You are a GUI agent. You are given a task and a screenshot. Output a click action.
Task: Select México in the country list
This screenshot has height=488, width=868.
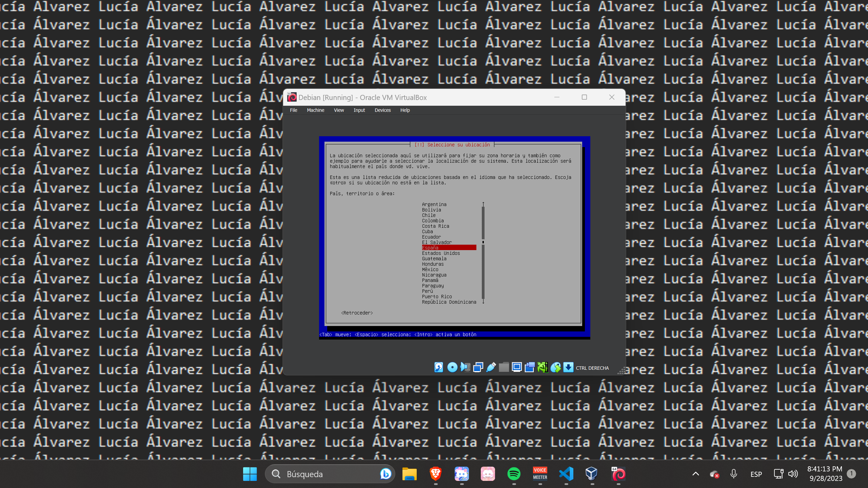(430, 269)
